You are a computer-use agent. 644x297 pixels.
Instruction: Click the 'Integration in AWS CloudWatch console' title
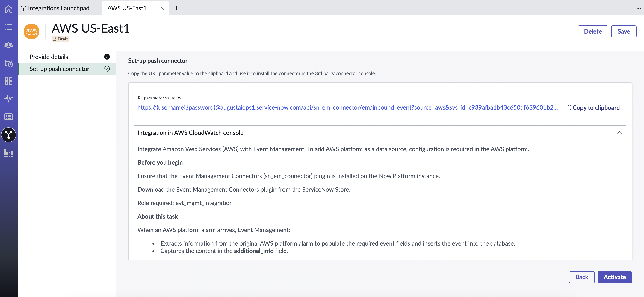190,133
